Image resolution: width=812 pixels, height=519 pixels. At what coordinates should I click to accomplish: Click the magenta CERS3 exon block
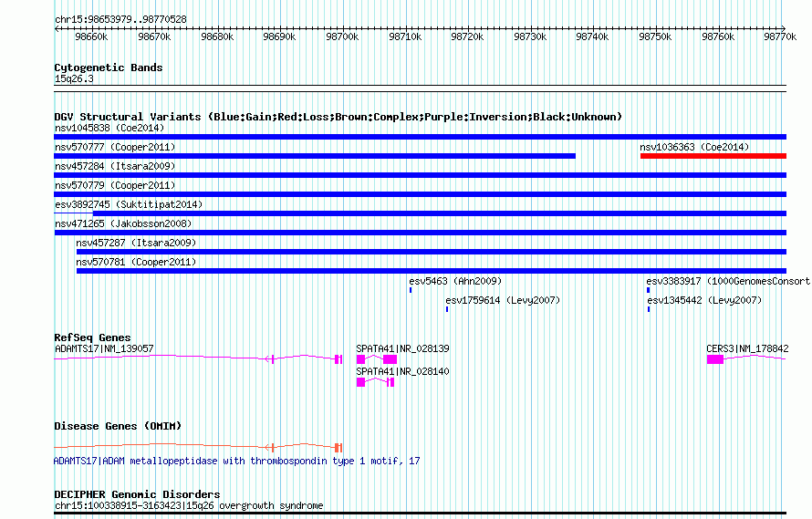click(715, 359)
